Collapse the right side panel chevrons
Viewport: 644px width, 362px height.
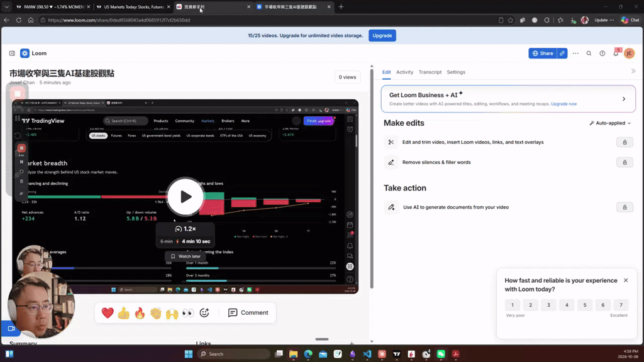[633, 71]
